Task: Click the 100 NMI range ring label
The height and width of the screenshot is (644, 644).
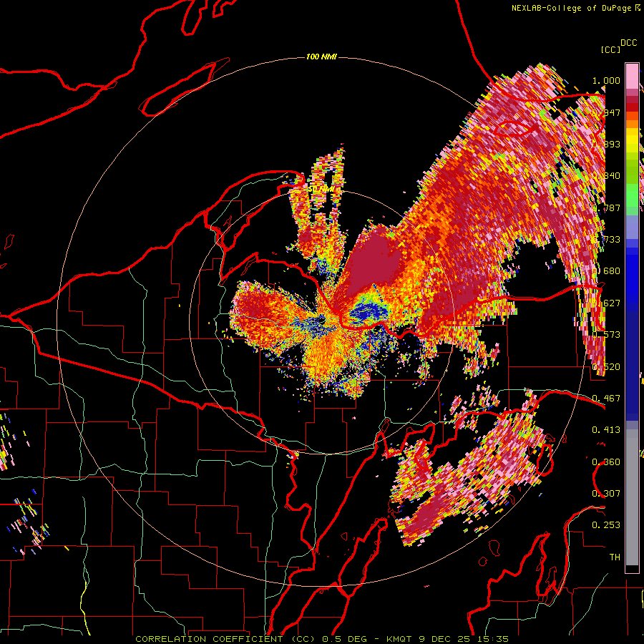Action: point(321,57)
